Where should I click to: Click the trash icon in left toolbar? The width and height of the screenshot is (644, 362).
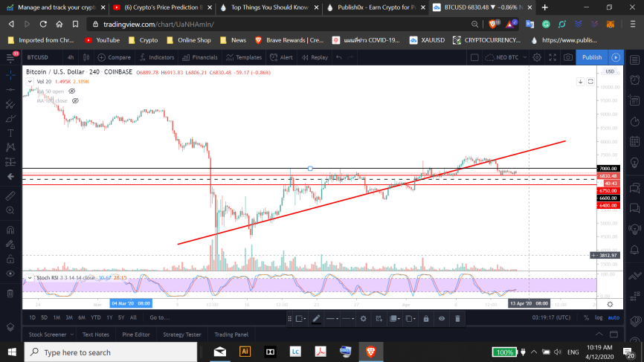(10, 293)
